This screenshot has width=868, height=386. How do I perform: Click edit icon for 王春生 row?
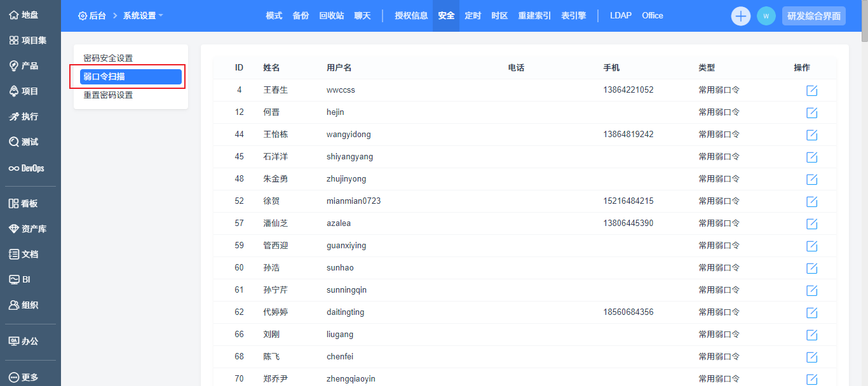(811, 91)
